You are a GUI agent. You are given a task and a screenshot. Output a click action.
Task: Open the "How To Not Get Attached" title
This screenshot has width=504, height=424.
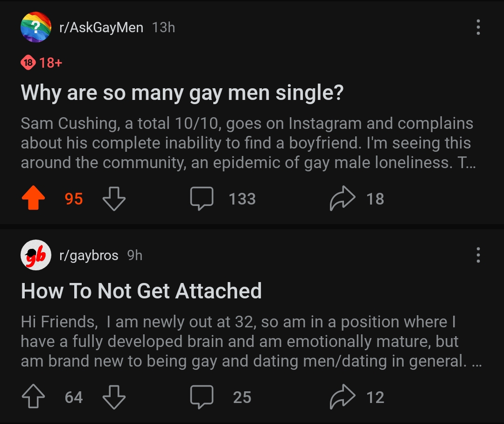coord(141,291)
